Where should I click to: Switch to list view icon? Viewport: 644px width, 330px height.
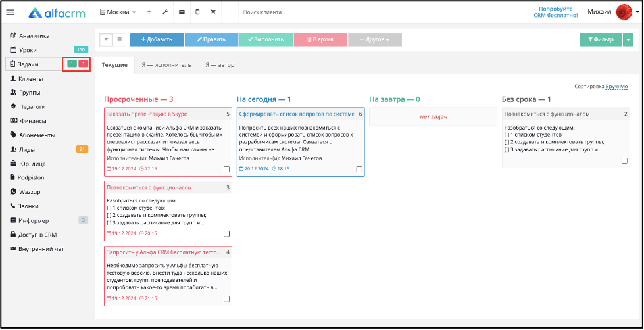point(120,40)
